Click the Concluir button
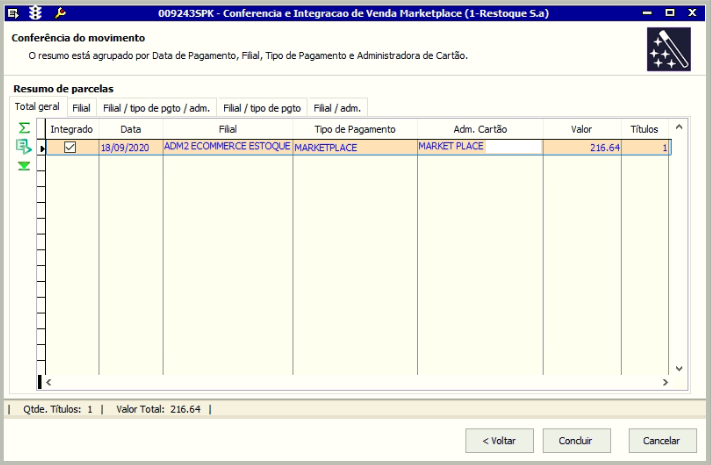Image resolution: width=711 pixels, height=465 pixels. click(x=576, y=441)
